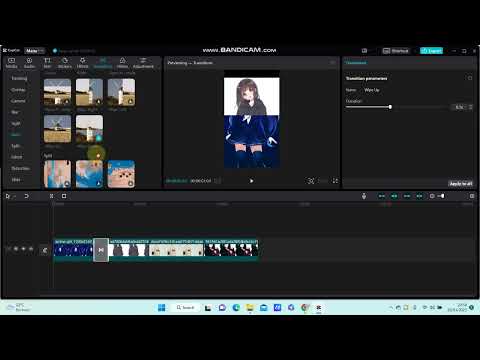
Task: Open the Text tab
Action: (x=47, y=63)
